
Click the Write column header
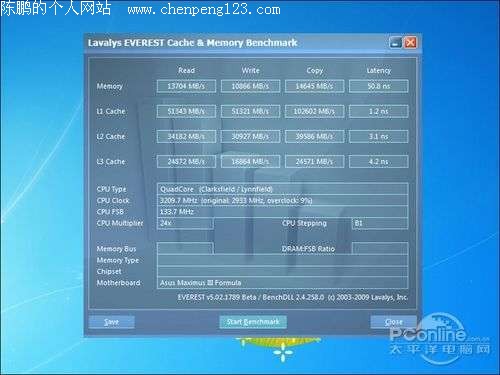(x=251, y=70)
